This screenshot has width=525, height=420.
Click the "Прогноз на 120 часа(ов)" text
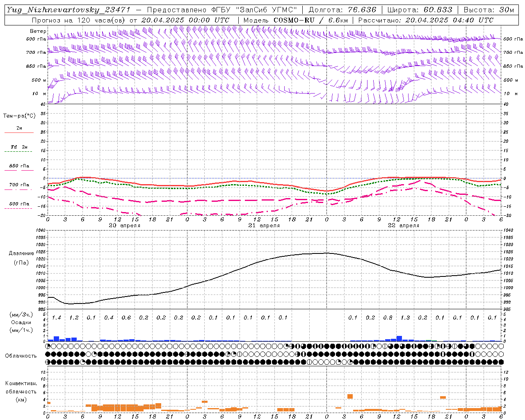click(x=79, y=20)
